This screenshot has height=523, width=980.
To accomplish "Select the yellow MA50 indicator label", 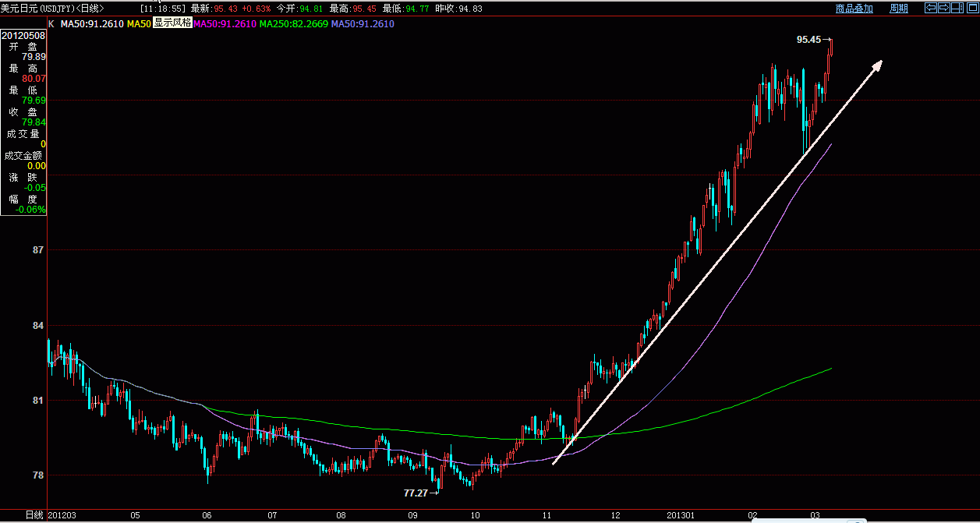I will tap(139, 24).
